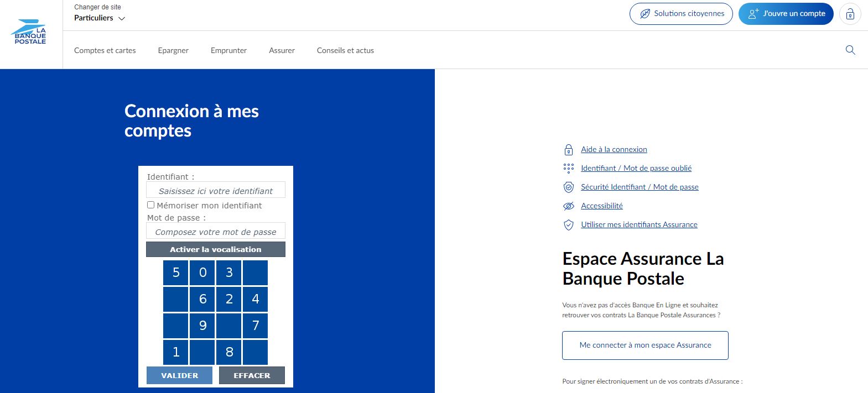This screenshot has height=393, width=868.
Task: Open Sécurité Identifiant / Mot de passe link
Action: coord(640,187)
